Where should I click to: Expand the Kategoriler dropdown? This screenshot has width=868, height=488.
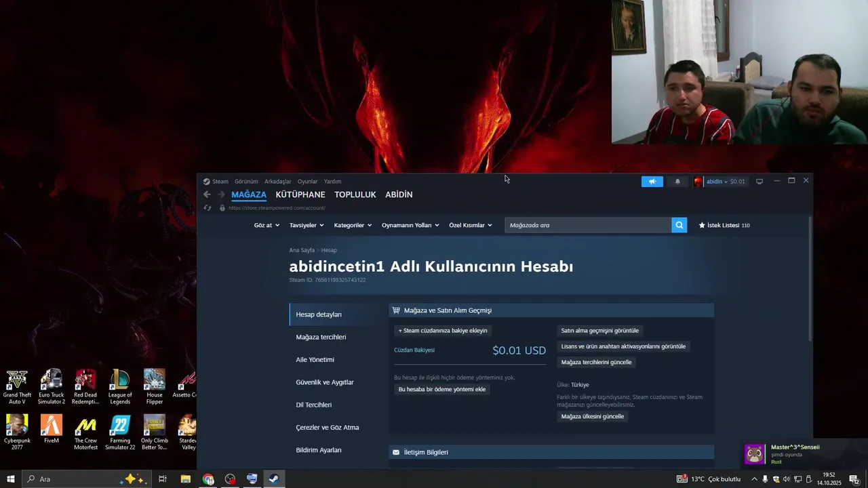point(353,225)
